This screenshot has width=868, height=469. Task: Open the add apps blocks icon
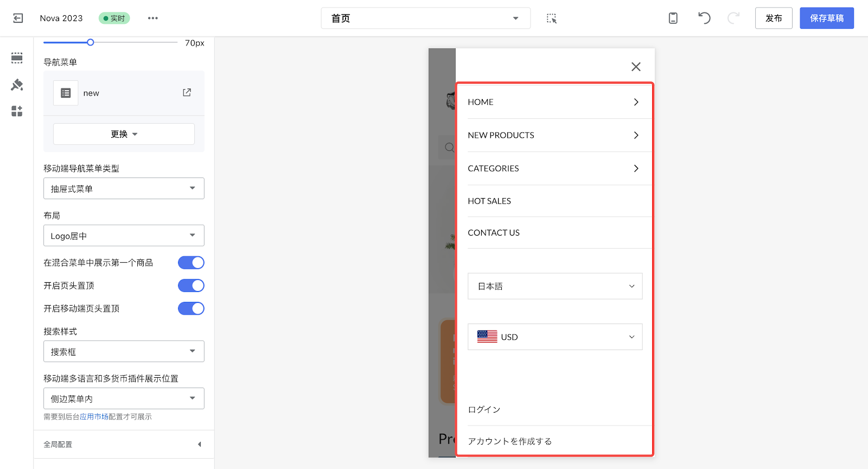coord(17,111)
